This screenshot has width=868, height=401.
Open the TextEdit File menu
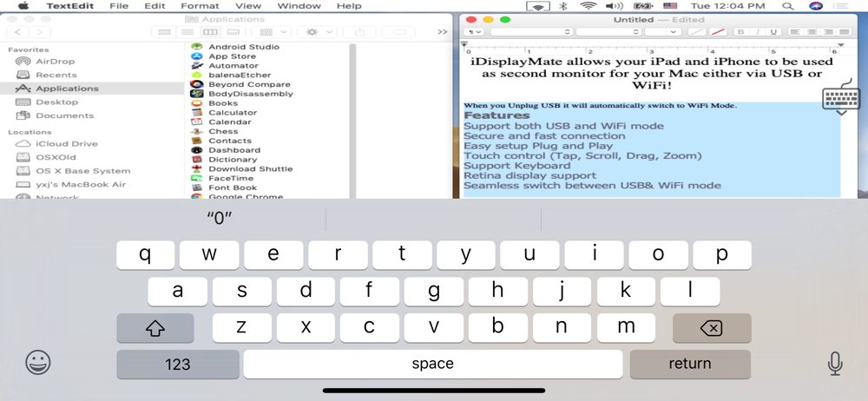point(118,6)
